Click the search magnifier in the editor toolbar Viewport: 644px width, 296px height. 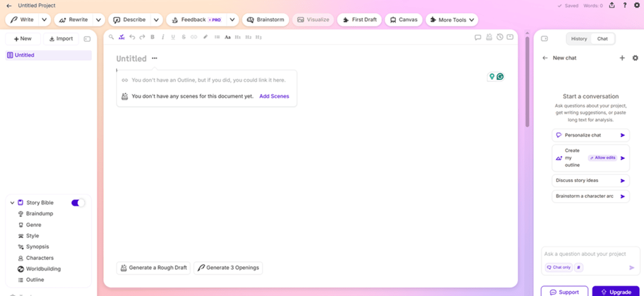tap(111, 37)
